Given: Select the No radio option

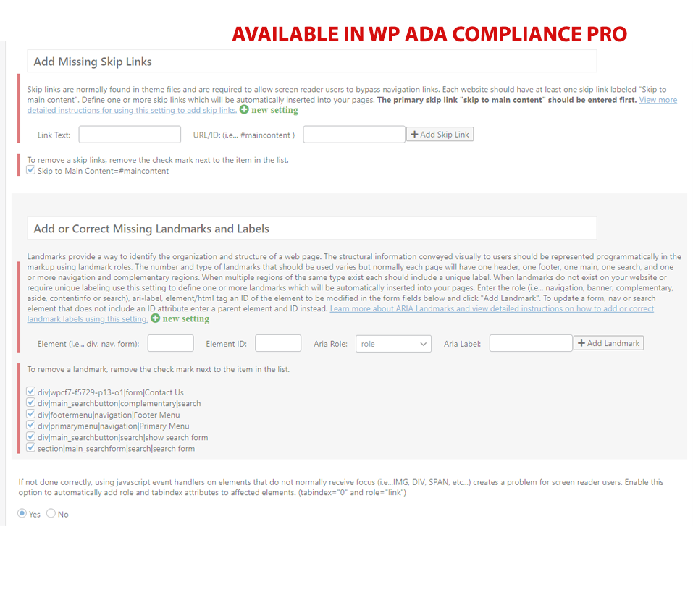Looking at the screenshot, I should (x=51, y=513).
